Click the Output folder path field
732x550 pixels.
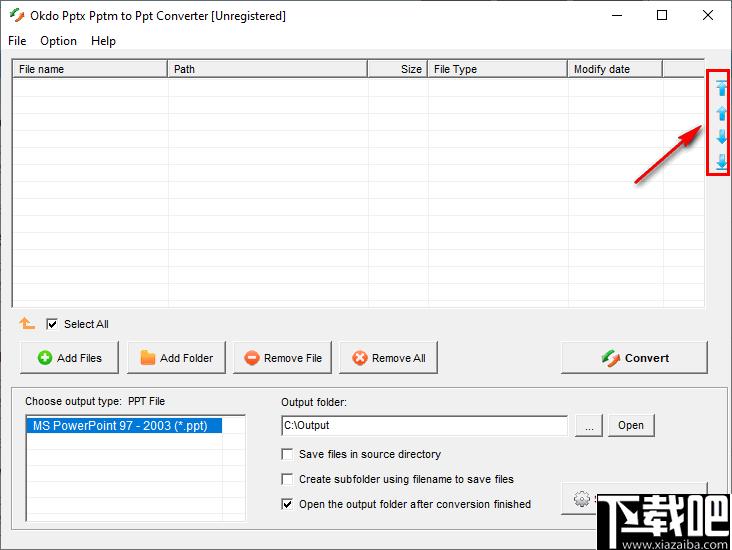(425, 425)
